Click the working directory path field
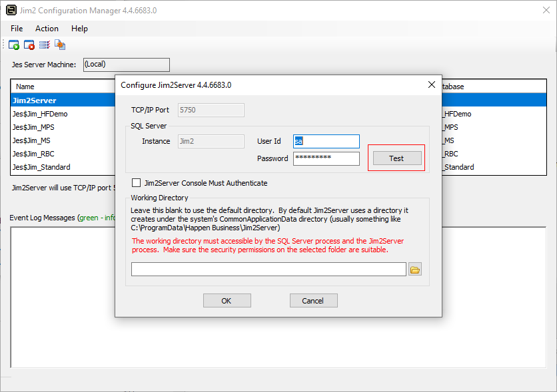Screen dimensions: 557x392 tap(269, 270)
